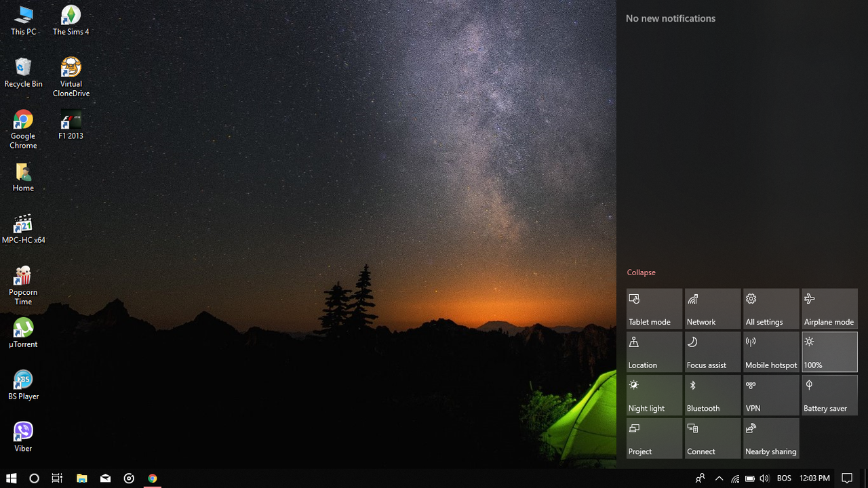868x488 pixels.
Task: Switch BOS input language indicator
Action: [x=784, y=479]
